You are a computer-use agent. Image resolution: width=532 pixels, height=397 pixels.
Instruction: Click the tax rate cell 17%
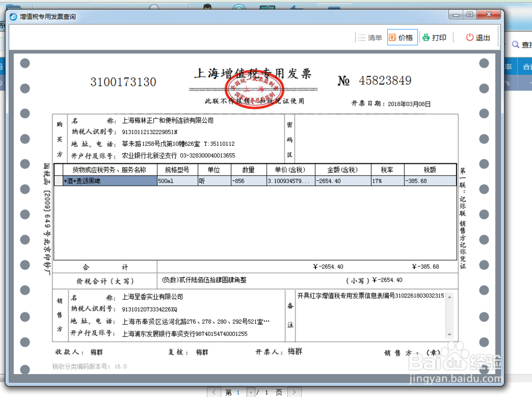tap(387, 181)
